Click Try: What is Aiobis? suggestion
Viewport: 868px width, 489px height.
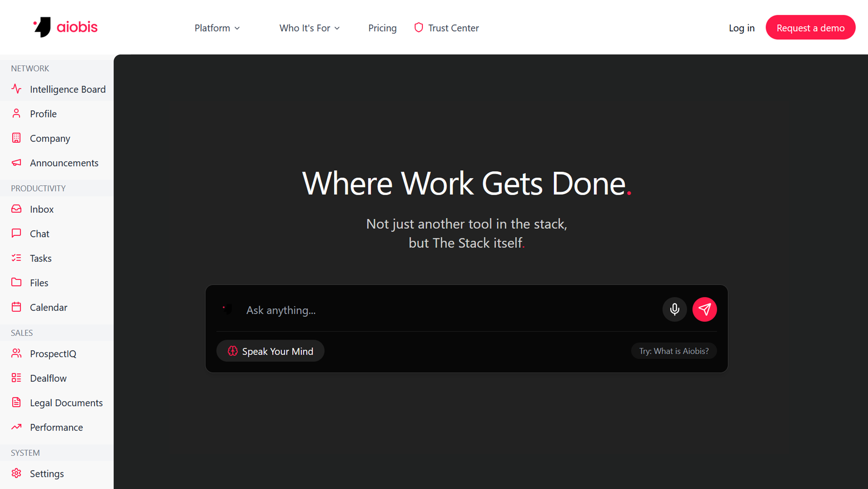(x=674, y=351)
